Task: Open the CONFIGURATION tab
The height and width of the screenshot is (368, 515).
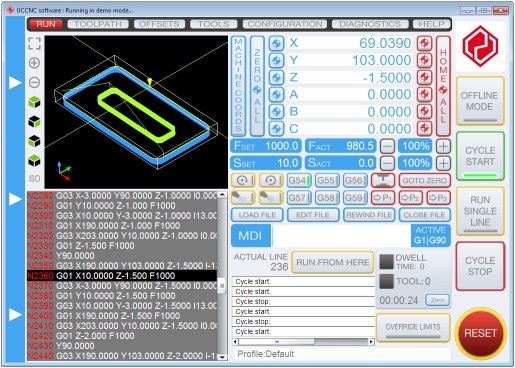Action: tap(285, 24)
